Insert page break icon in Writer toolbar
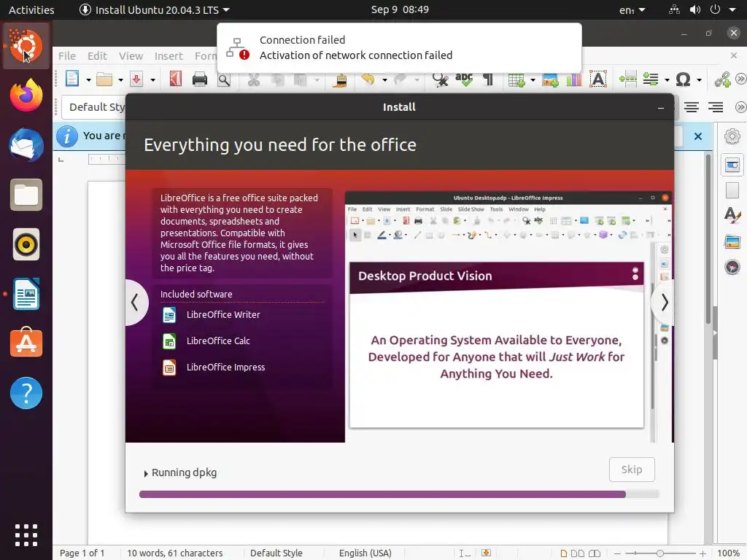747x560 pixels. (628, 79)
